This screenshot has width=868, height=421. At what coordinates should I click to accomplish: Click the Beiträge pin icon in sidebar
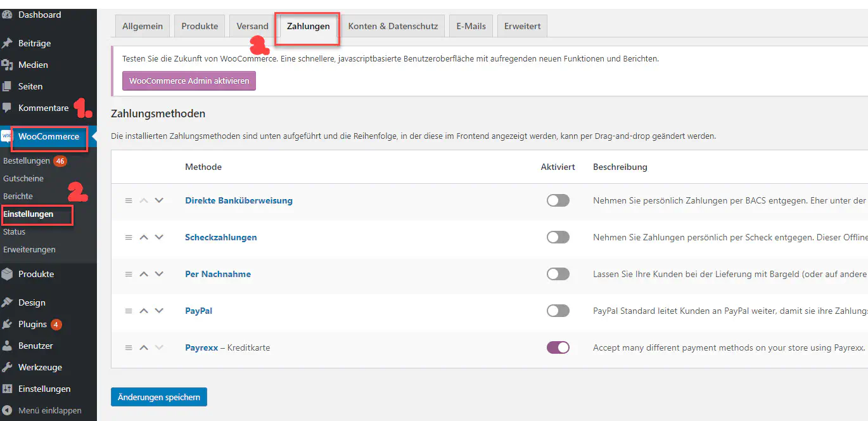tap(8, 43)
